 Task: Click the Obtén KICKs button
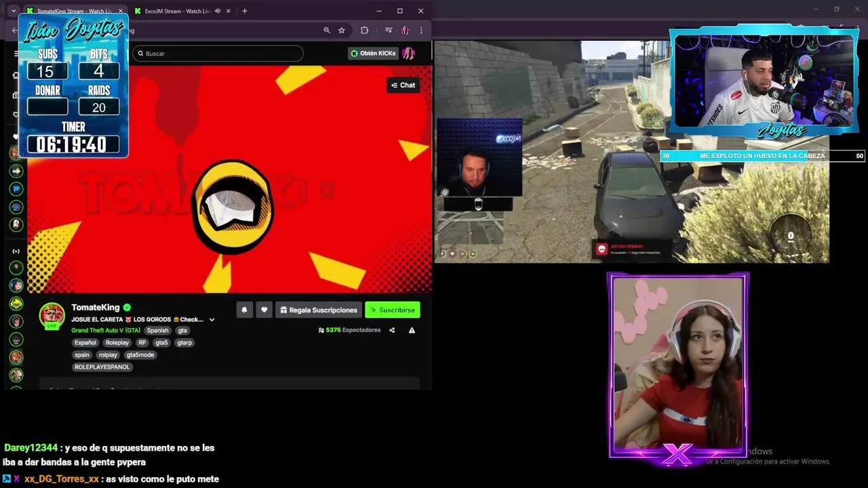click(373, 54)
